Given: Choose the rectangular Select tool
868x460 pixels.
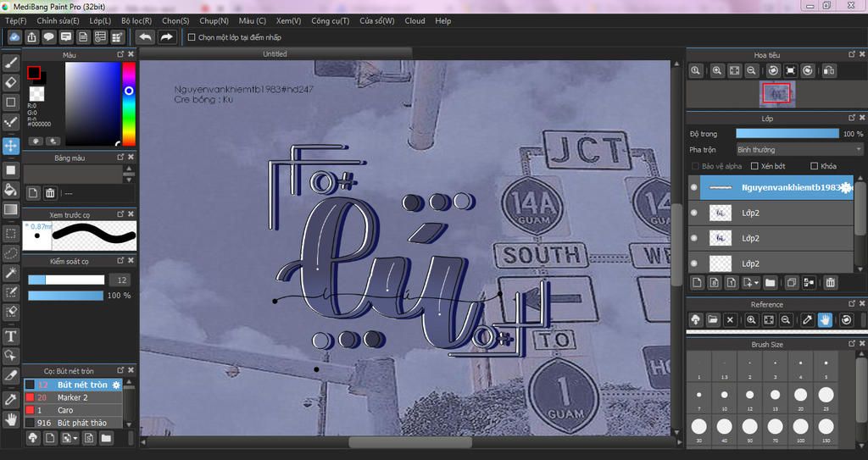Looking at the screenshot, I should [x=10, y=234].
